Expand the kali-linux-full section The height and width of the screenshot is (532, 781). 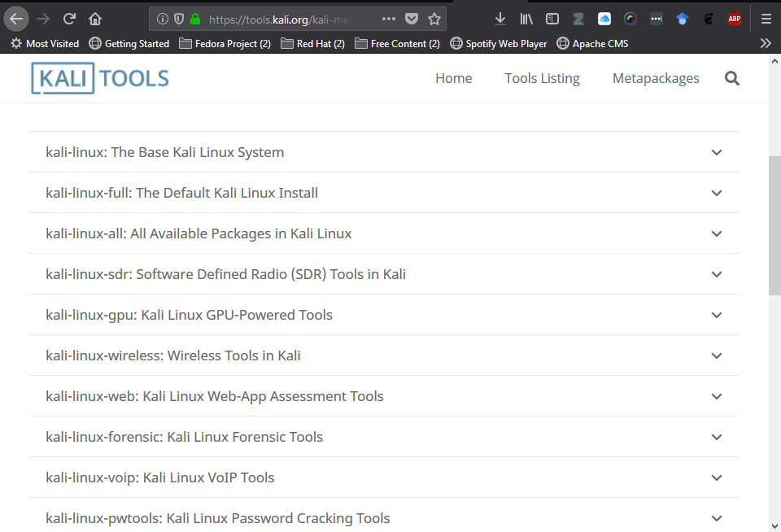pos(717,193)
